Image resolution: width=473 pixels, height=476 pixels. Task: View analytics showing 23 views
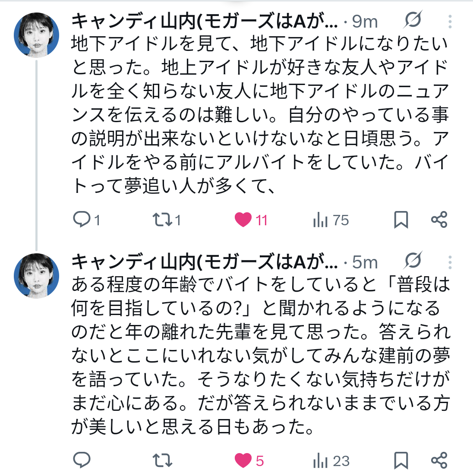(331, 460)
